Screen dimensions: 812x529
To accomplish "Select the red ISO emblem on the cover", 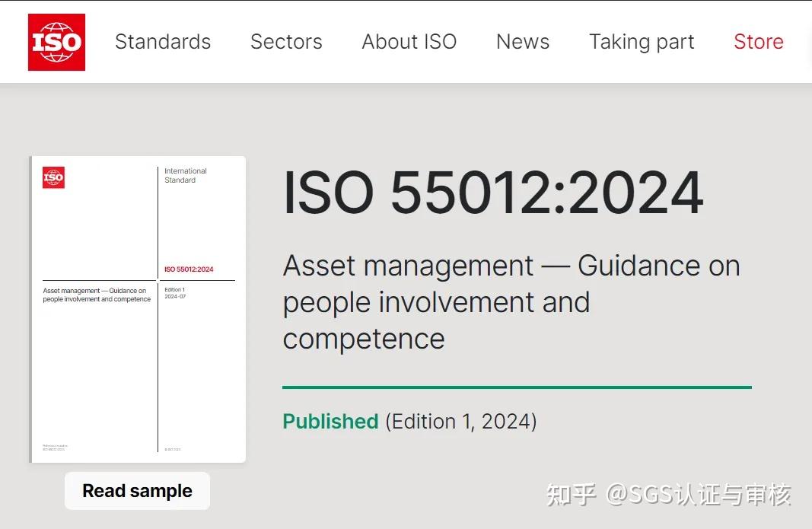I will point(53,177).
